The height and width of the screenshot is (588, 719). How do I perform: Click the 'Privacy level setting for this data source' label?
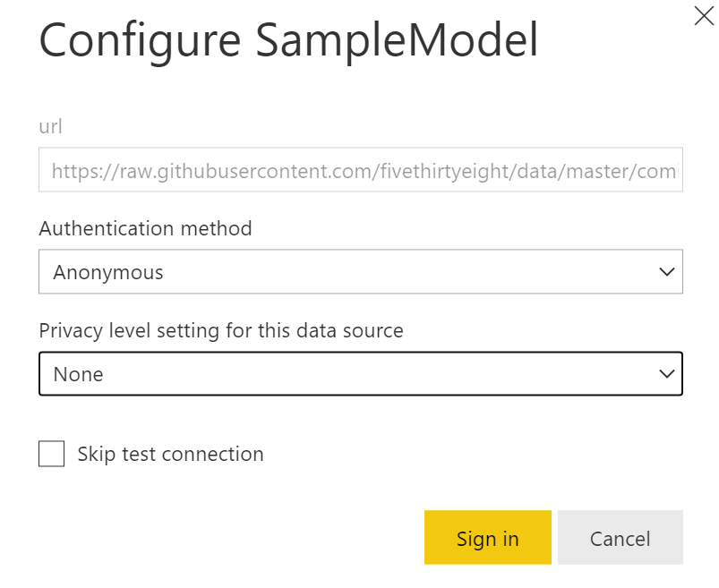click(221, 330)
